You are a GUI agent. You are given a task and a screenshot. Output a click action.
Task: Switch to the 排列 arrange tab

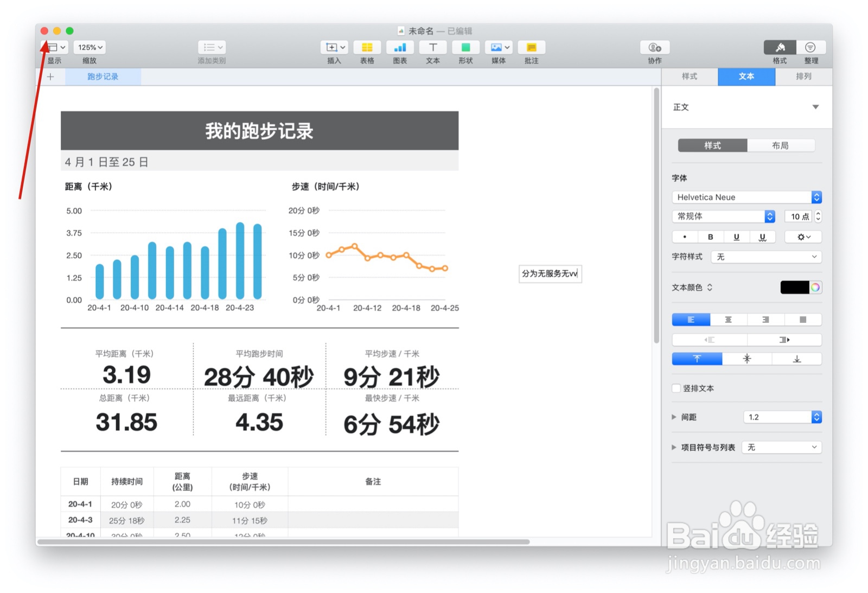click(x=803, y=76)
